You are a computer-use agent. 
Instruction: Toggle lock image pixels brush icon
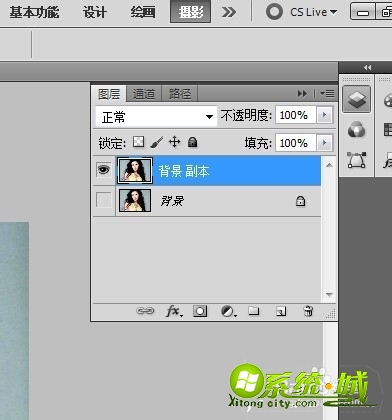point(156,142)
